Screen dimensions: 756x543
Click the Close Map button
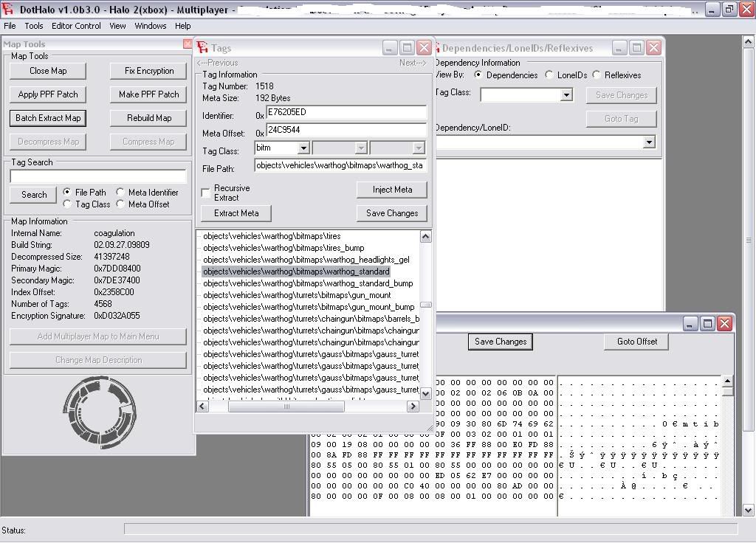pos(48,71)
